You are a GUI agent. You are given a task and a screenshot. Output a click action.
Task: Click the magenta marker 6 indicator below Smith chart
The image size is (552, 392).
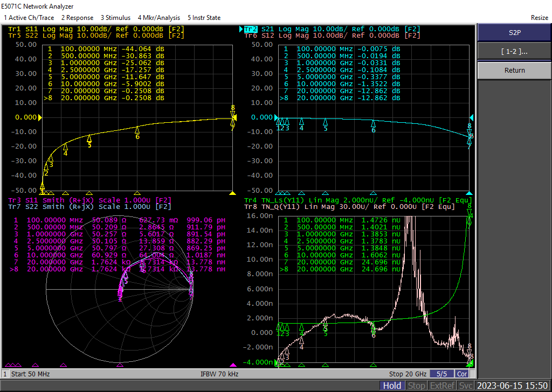pos(120,365)
